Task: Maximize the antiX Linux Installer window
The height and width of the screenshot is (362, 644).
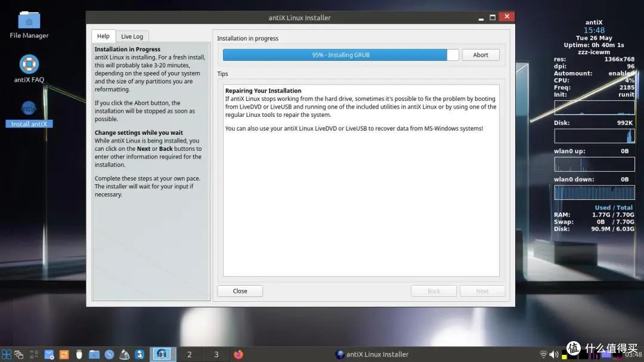Action: coord(493,17)
